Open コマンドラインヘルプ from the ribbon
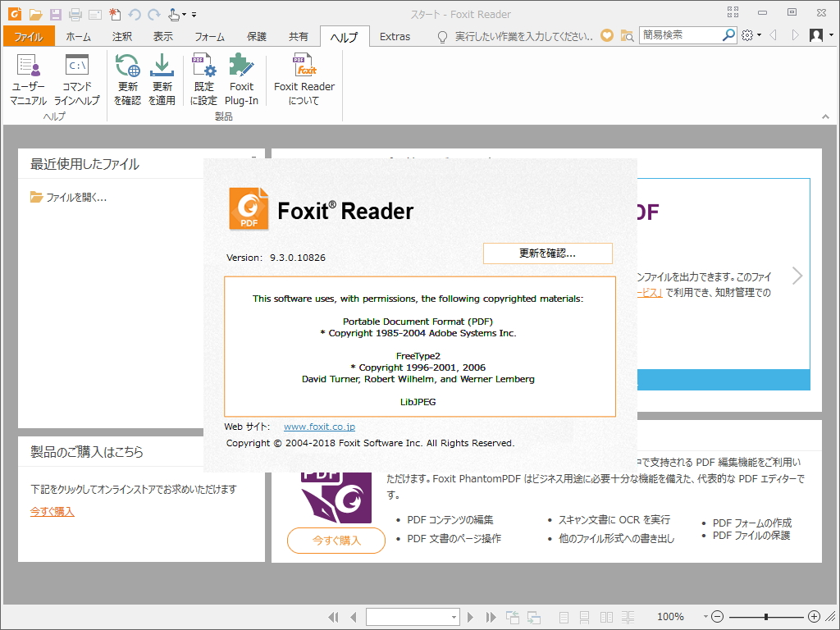The image size is (840, 630). [x=77, y=78]
